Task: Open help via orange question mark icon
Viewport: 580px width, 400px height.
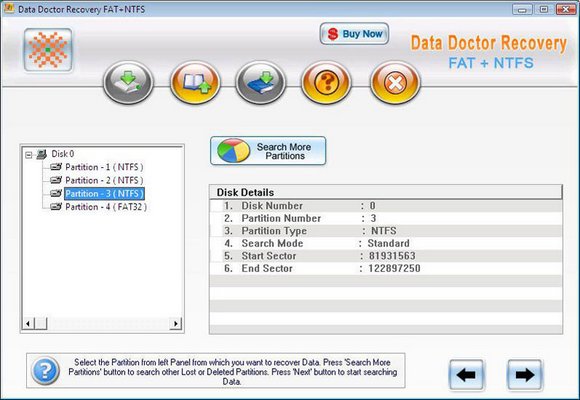Action: [x=326, y=83]
